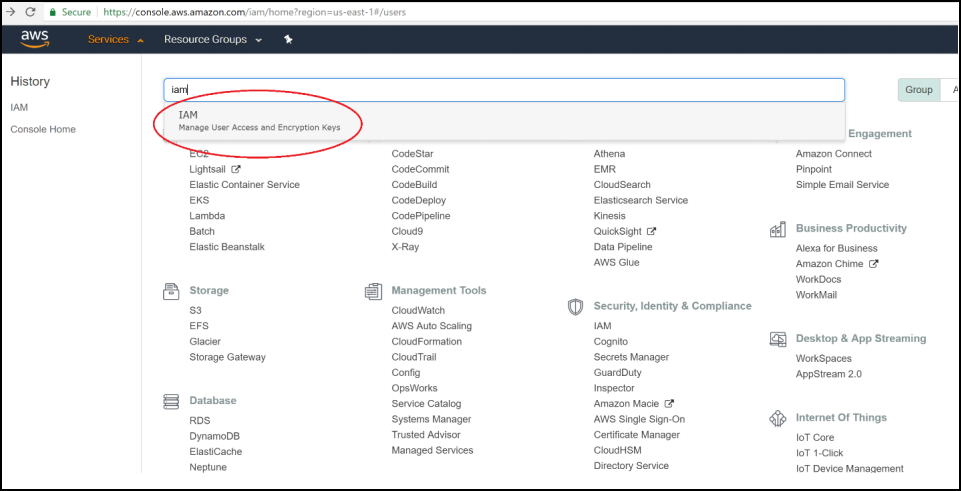Click the external link icon beside Amazon Macie
961x491 pixels.
669,403
